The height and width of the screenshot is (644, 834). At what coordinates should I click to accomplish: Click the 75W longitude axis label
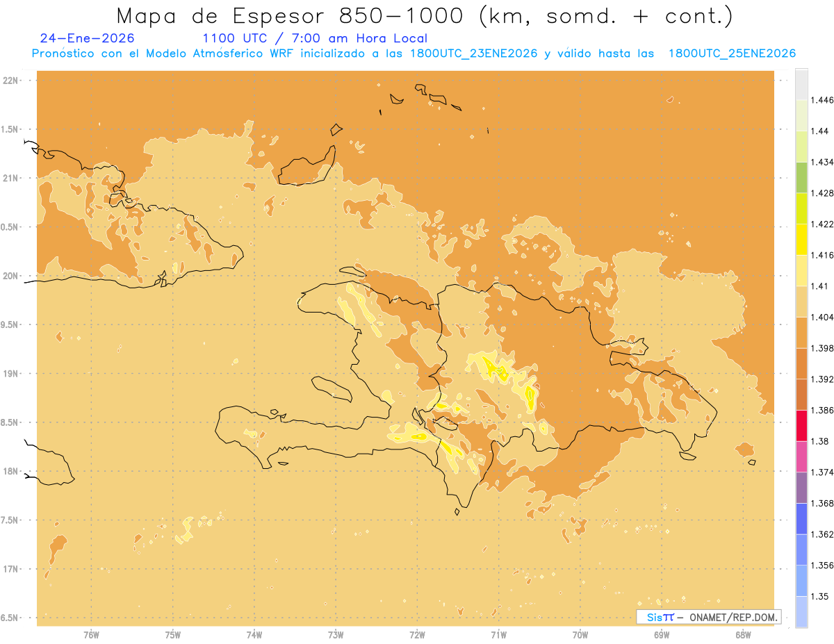[x=173, y=634]
